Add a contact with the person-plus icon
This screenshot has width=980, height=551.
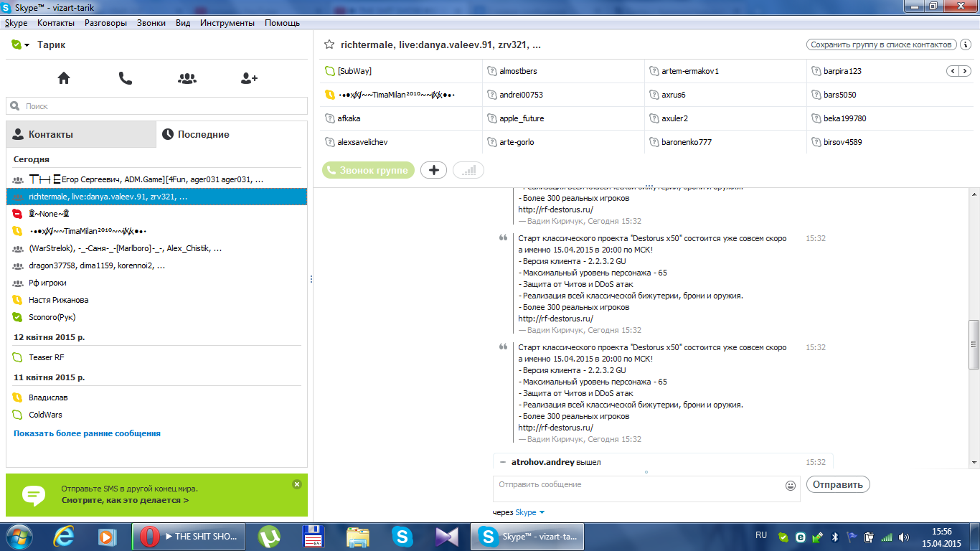coord(249,78)
